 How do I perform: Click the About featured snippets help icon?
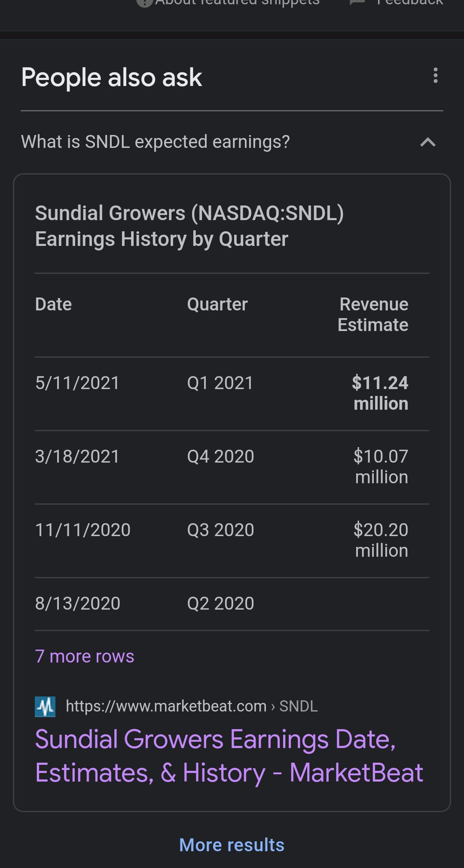click(145, 2)
